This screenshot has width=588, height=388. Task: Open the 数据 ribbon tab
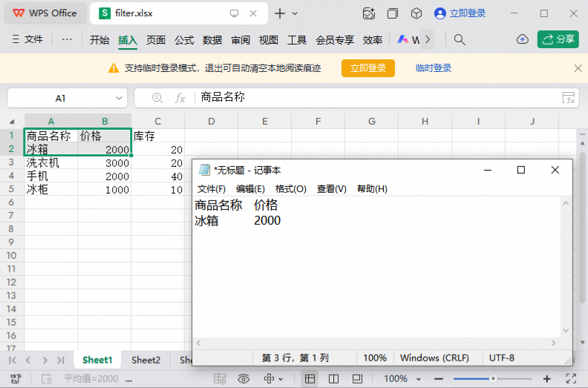click(212, 40)
